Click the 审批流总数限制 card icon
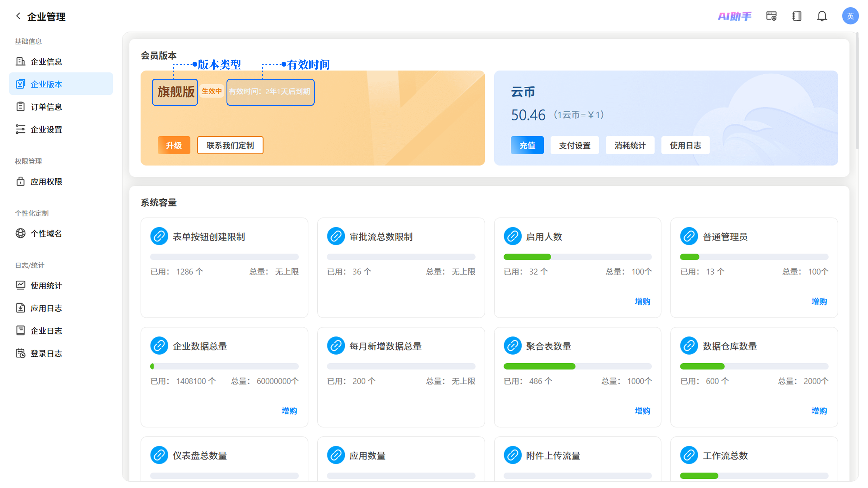 coord(336,236)
